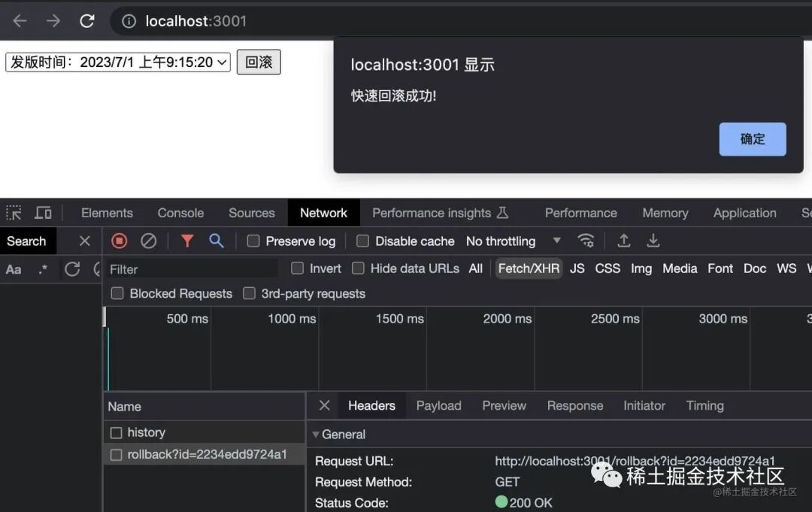Filter requests by Doc
This screenshot has height=512, width=812.
click(755, 268)
